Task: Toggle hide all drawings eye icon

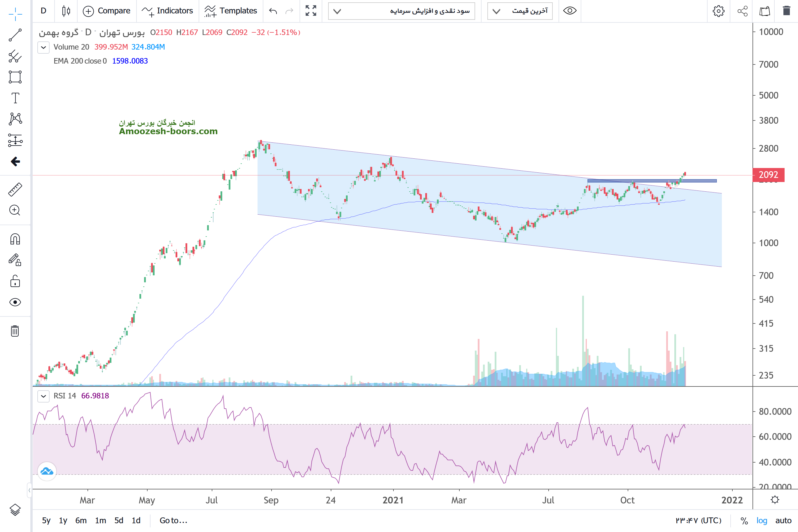Action: (x=15, y=302)
